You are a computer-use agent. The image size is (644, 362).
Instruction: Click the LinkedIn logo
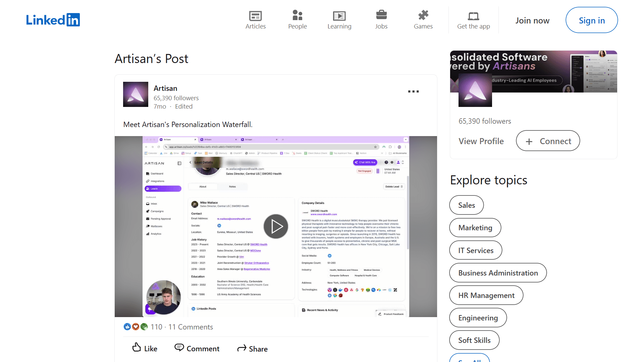[x=53, y=20]
